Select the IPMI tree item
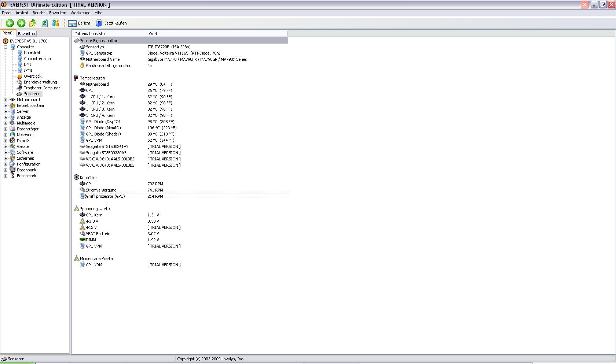The width and height of the screenshot is (616, 364). click(28, 70)
